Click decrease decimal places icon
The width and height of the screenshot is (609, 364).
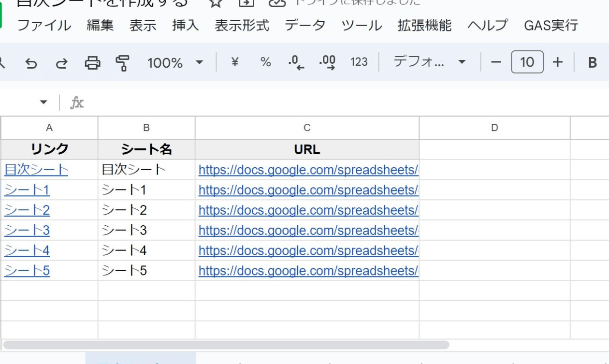[x=296, y=62]
